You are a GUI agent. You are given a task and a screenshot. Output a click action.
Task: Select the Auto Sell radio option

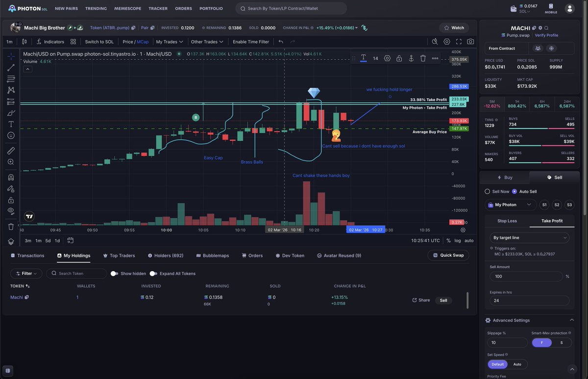[514, 191]
